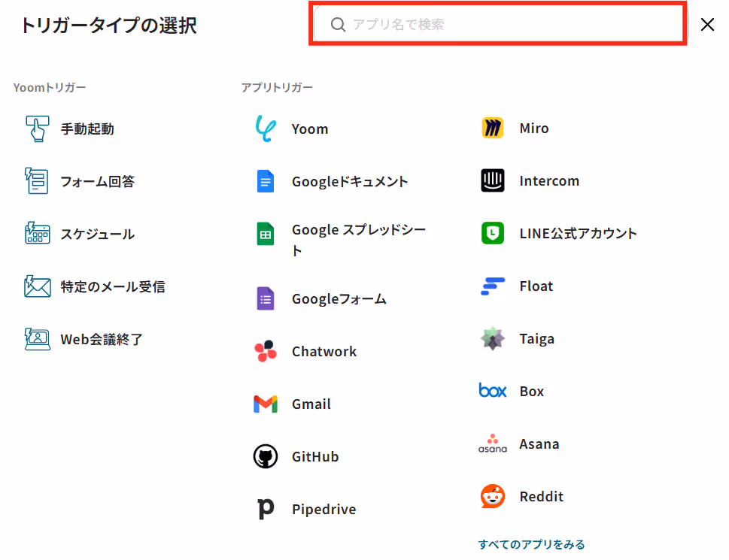Click the Intercom black icon
The width and height of the screenshot is (729, 560).
(493, 180)
